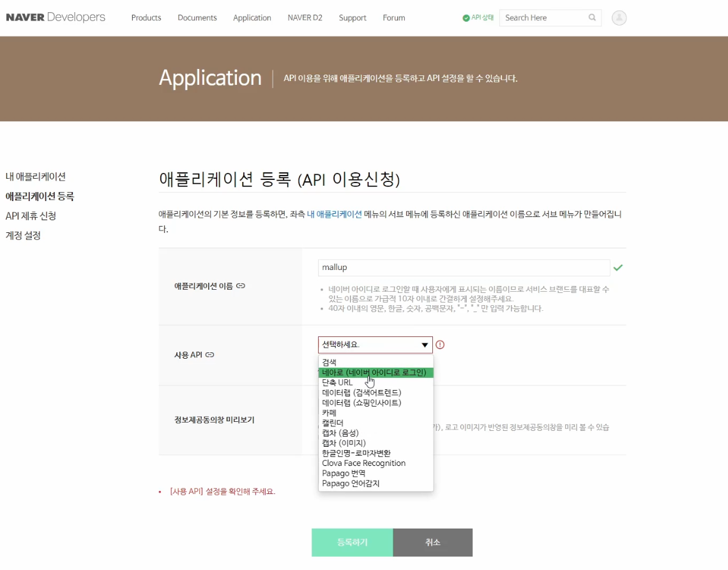728x570 pixels.
Task: Click the NAVER Developers logo
Action: 56,18
